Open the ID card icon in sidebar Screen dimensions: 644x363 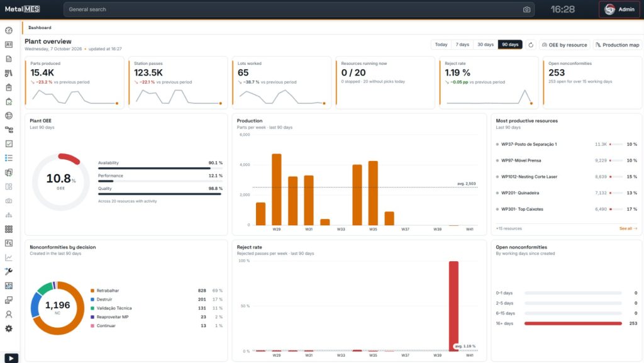pos(9,45)
